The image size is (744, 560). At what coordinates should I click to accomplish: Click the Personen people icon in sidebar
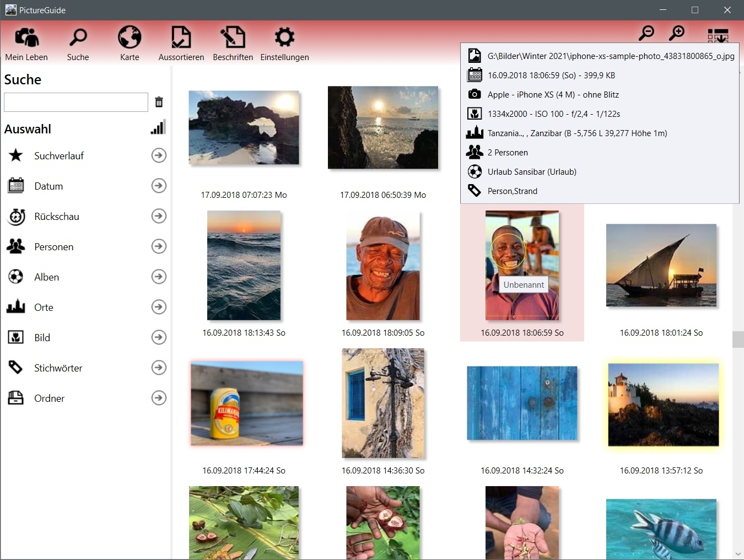coord(16,246)
